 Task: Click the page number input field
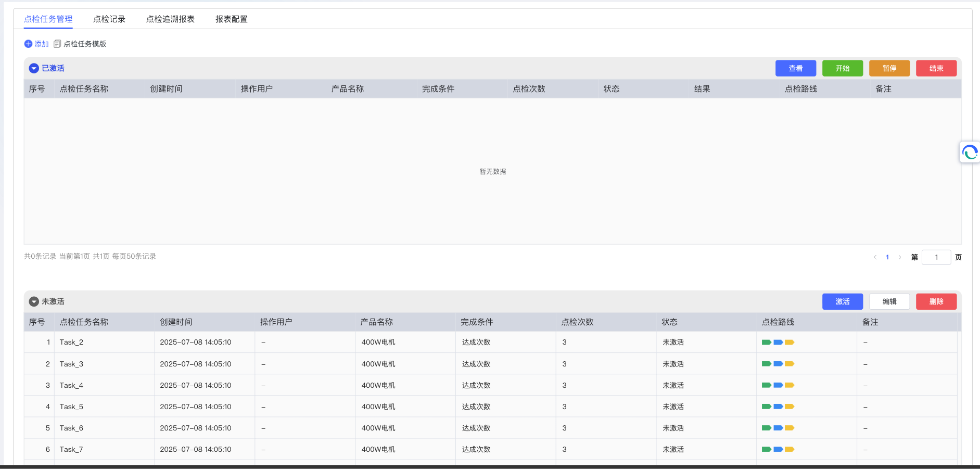(x=936, y=258)
